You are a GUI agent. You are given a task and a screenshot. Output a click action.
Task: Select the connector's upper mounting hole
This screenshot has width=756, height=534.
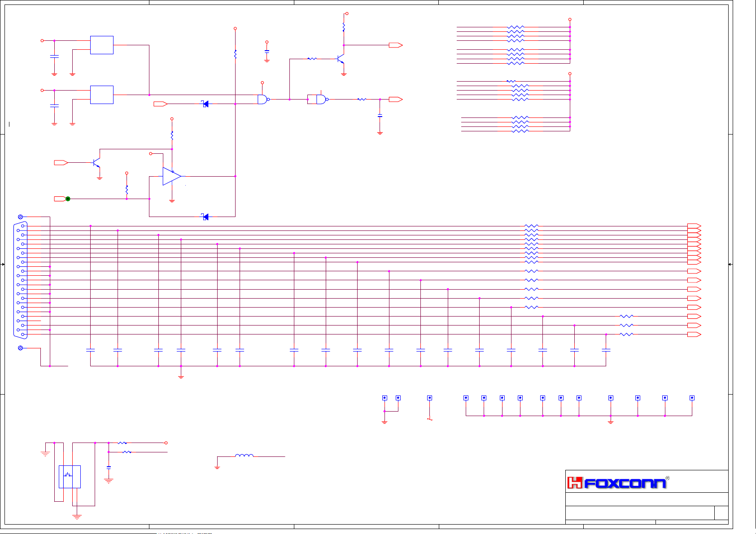click(20, 217)
